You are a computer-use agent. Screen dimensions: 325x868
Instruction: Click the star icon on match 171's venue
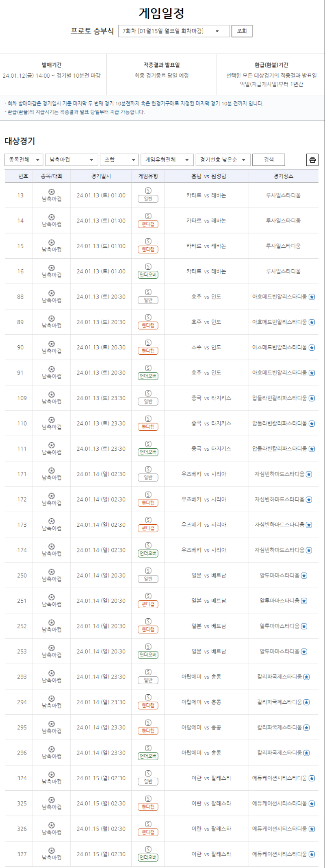[309, 474]
